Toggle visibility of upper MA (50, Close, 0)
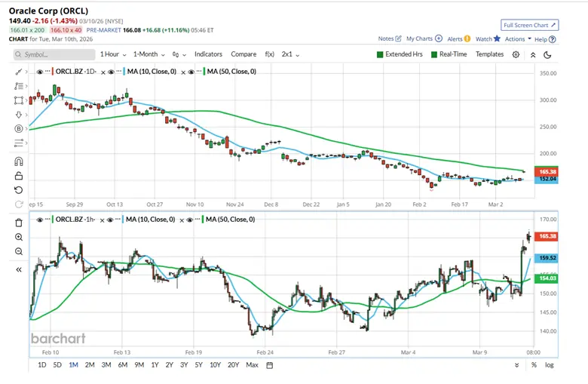 191,72
